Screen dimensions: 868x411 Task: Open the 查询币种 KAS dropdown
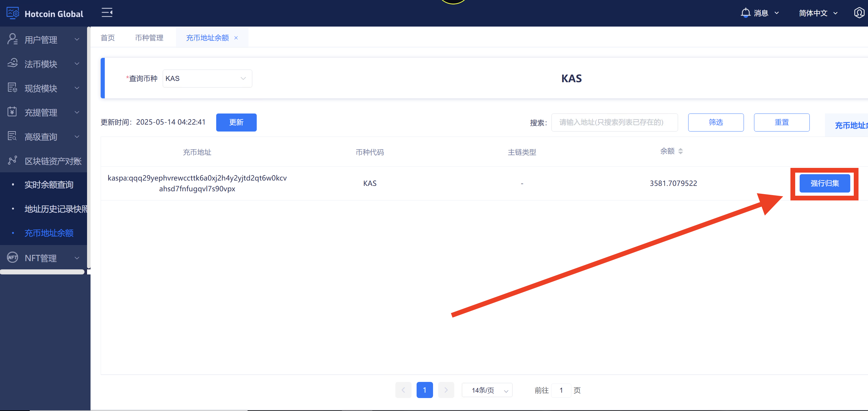click(207, 78)
